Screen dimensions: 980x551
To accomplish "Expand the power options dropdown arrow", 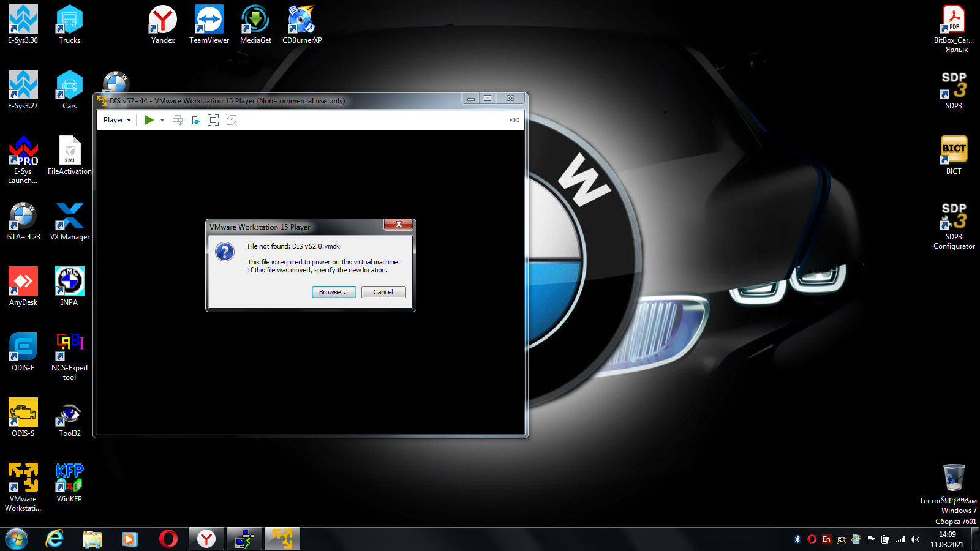I will 162,120.
